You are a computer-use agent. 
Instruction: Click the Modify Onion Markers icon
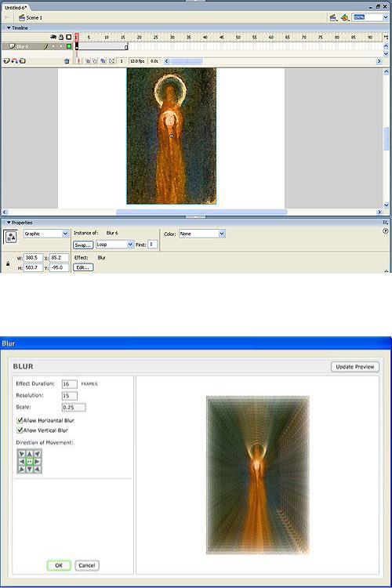111,60
